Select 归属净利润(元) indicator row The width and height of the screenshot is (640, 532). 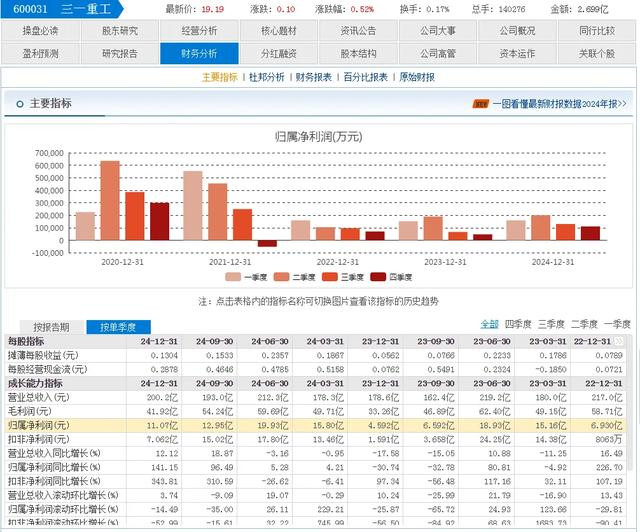click(318, 425)
